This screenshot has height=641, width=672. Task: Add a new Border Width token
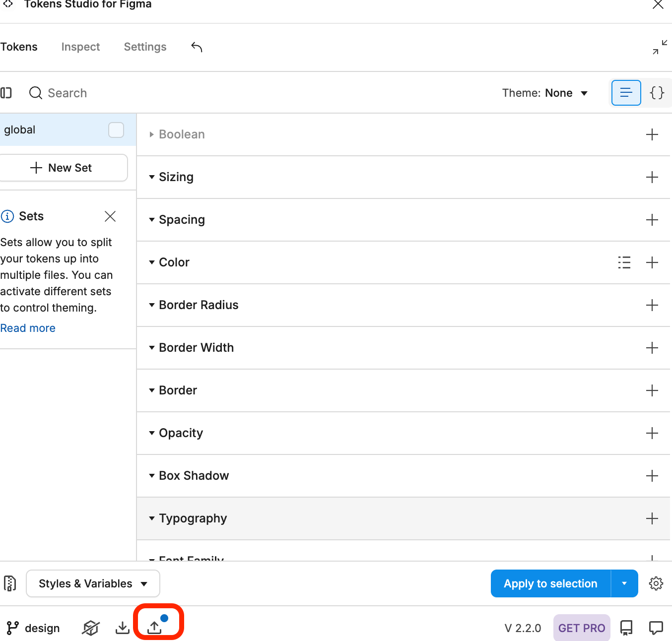pos(652,348)
